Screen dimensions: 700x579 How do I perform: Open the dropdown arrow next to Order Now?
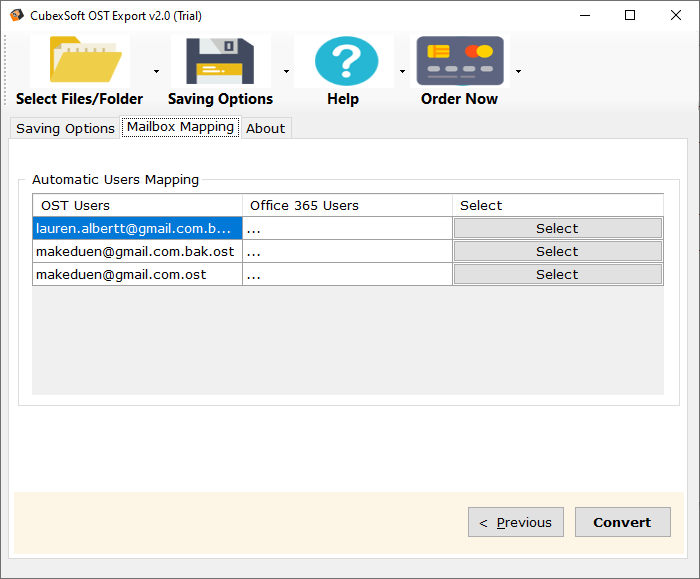[x=518, y=72]
